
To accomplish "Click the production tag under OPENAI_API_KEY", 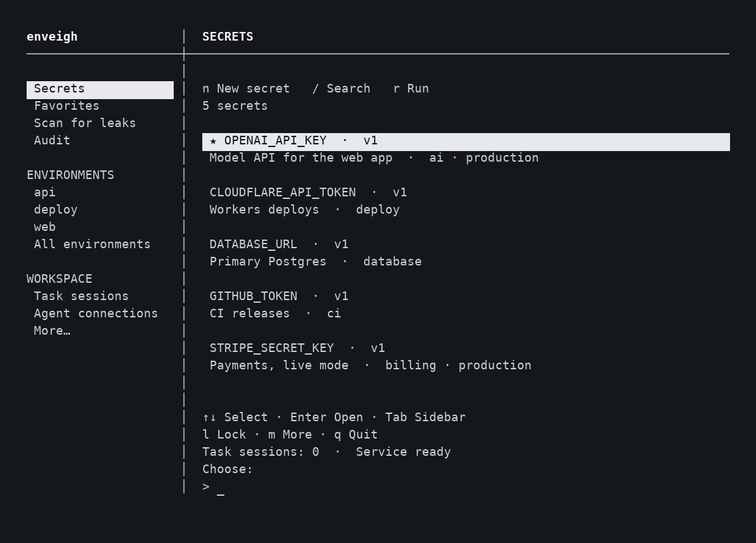I will pyautogui.click(x=502, y=158).
